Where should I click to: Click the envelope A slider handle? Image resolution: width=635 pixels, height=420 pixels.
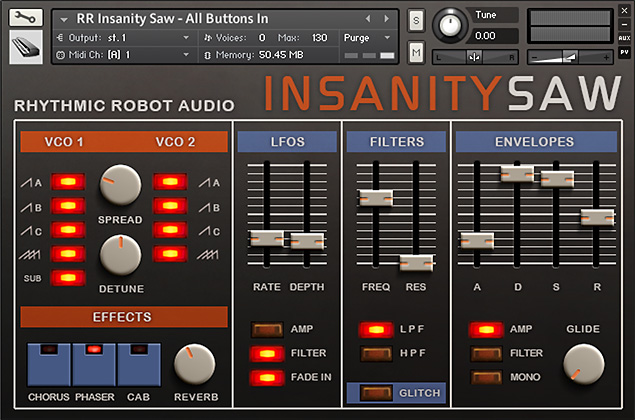tap(477, 241)
